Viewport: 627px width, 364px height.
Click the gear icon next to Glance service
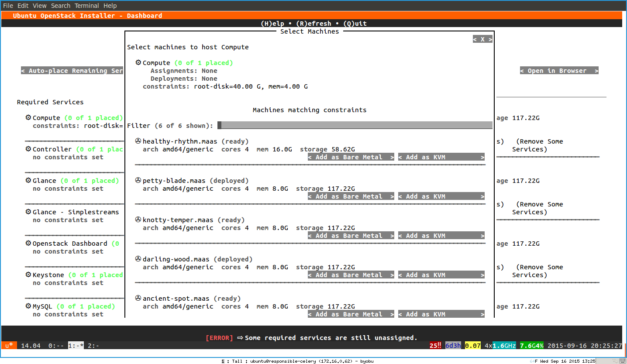click(x=28, y=181)
